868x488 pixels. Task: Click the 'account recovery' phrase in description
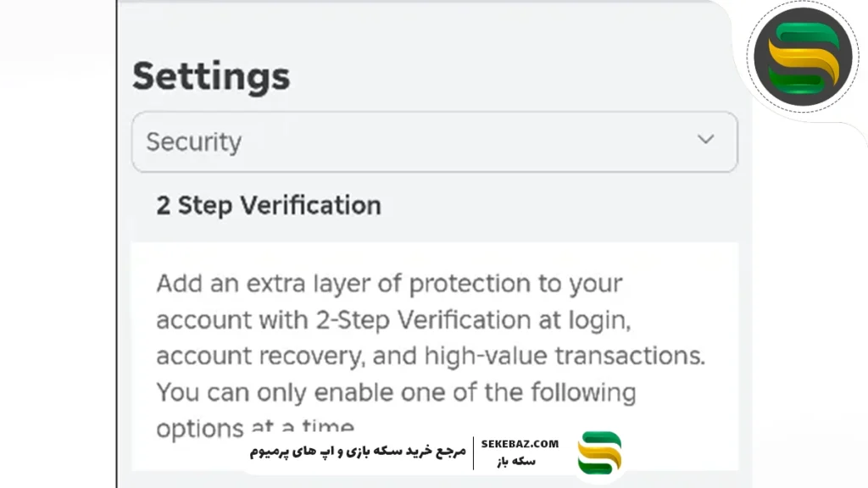tap(259, 356)
